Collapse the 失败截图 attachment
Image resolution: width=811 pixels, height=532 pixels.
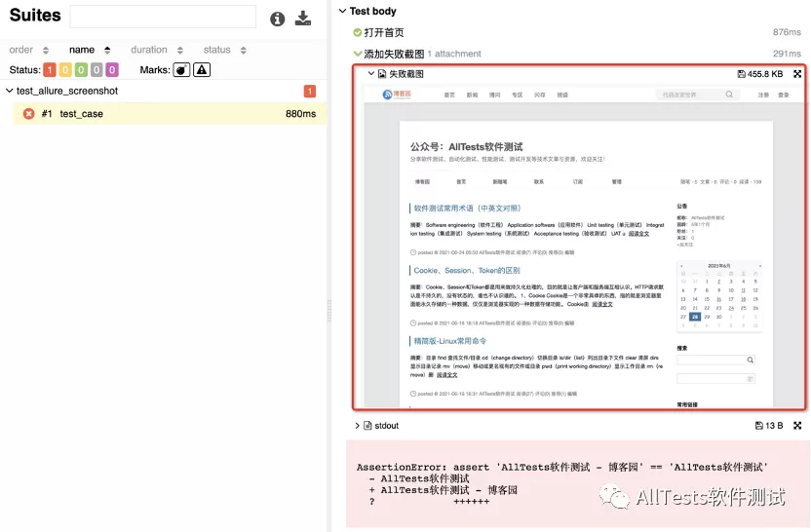click(x=370, y=73)
